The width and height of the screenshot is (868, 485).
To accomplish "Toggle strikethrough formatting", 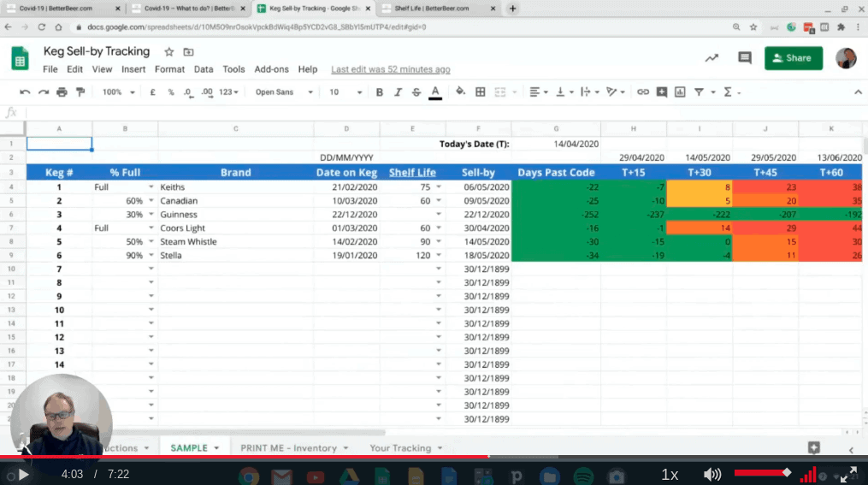I will pyautogui.click(x=416, y=92).
